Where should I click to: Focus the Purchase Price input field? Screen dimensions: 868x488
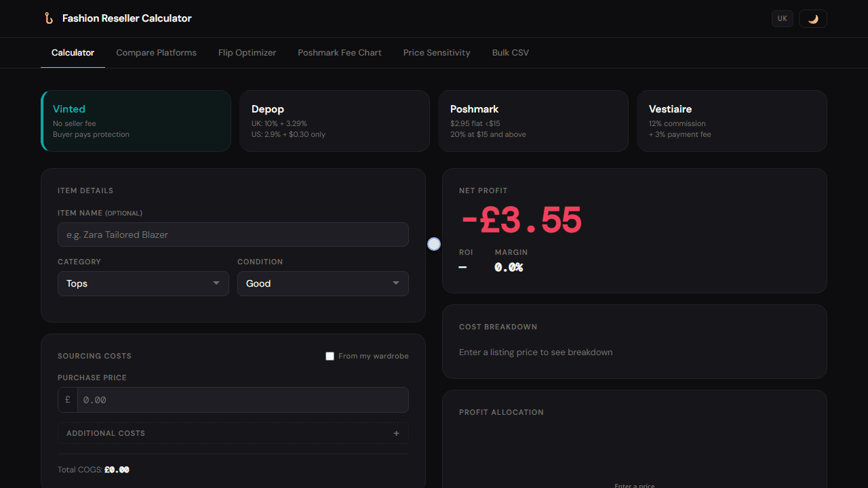(x=243, y=400)
